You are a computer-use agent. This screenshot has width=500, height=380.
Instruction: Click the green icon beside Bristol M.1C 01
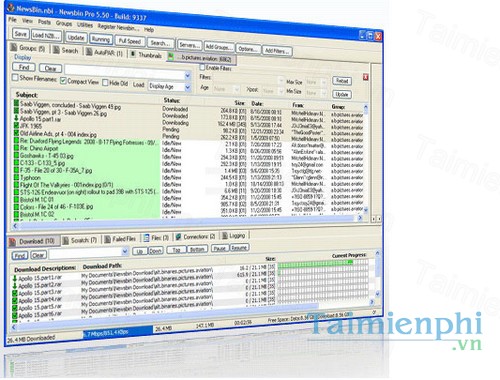(x=16, y=199)
